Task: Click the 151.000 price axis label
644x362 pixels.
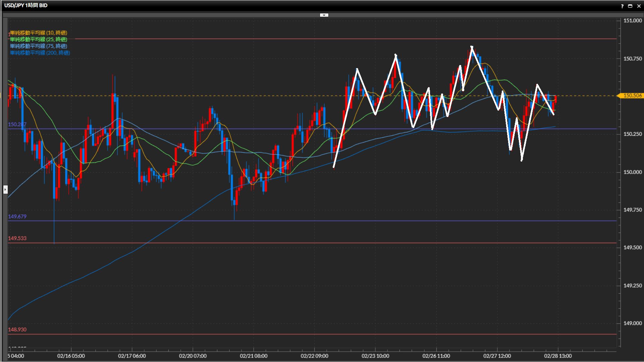Action: (x=632, y=20)
